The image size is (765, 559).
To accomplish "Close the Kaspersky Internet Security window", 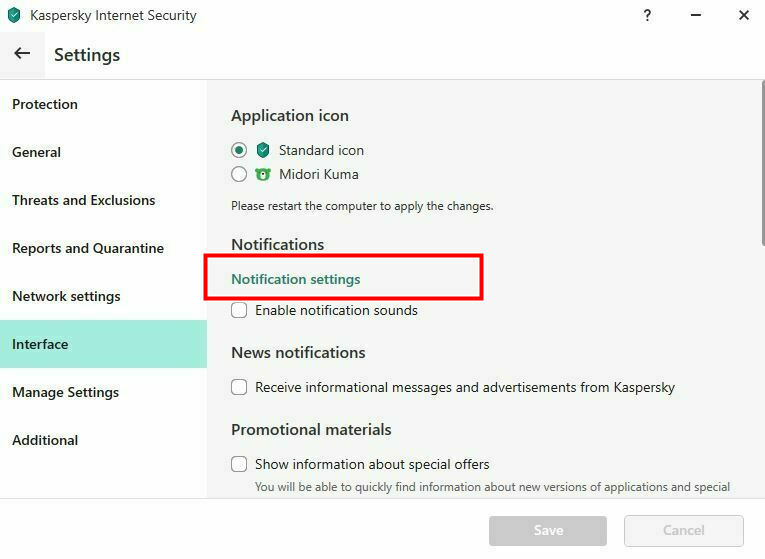I will point(744,15).
